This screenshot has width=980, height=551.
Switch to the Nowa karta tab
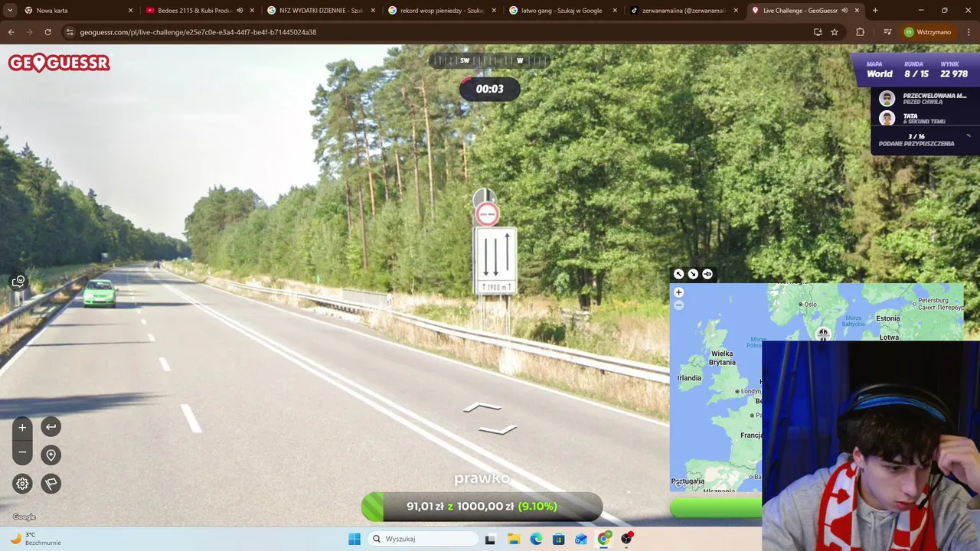tap(79, 11)
